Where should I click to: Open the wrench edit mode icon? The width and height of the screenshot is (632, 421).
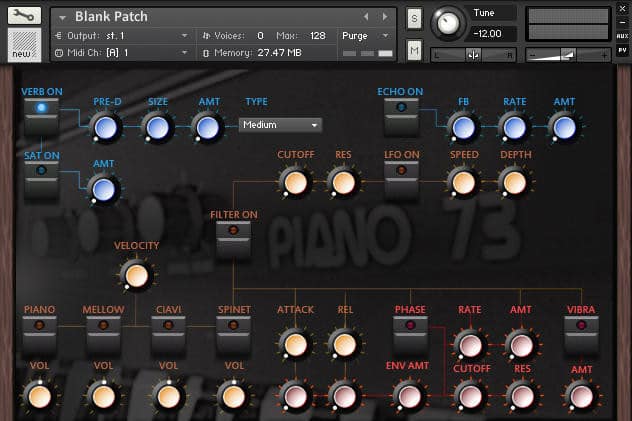click(24, 15)
